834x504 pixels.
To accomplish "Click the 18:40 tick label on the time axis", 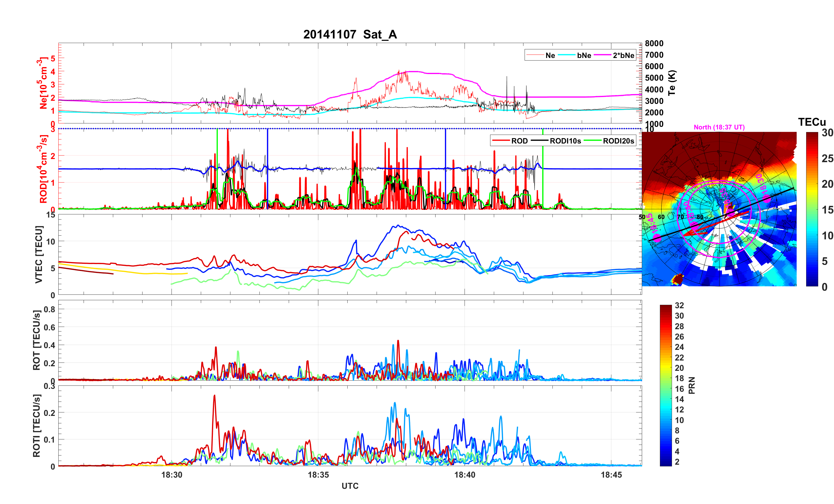I will point(465,475).
